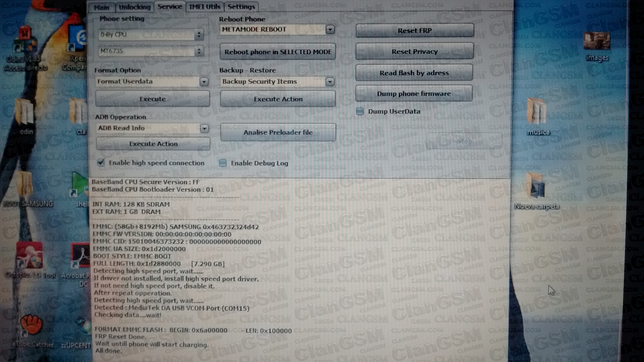
Task: Click 'BaseBand CPU Bootloader Version : 01' line
Action: click(153, 189)
